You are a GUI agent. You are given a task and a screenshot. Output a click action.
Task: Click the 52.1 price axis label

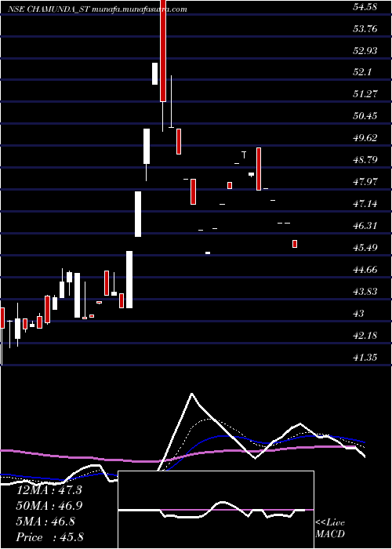[362, 72]
